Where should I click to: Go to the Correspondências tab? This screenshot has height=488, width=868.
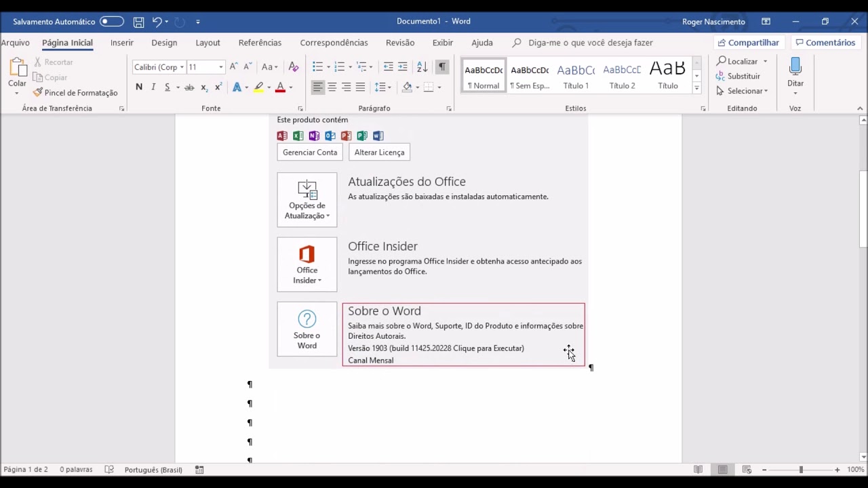tap(334, 43)
